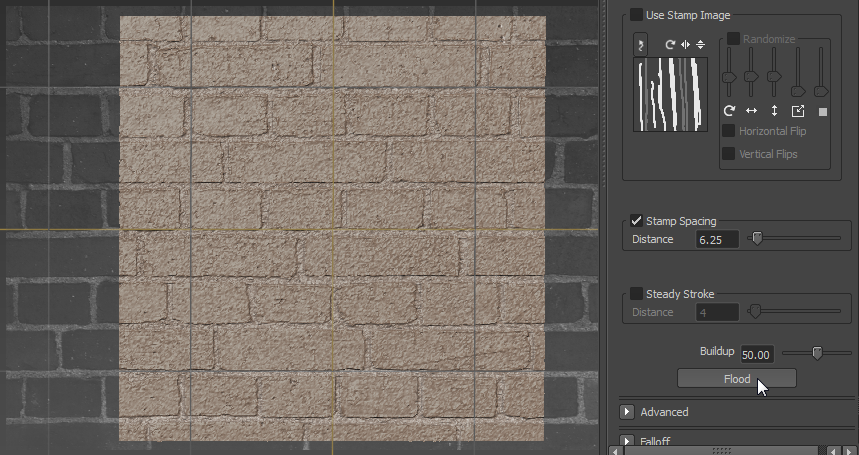Uncheck the Stamp Spacing checkbox
The height and width of the screenshot is (455, 859).
(x=637, y=221)
